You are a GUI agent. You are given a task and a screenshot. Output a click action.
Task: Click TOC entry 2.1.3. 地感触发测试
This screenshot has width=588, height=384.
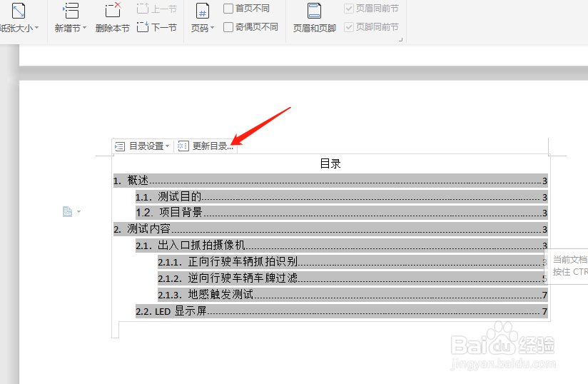(x=353, y=295)
